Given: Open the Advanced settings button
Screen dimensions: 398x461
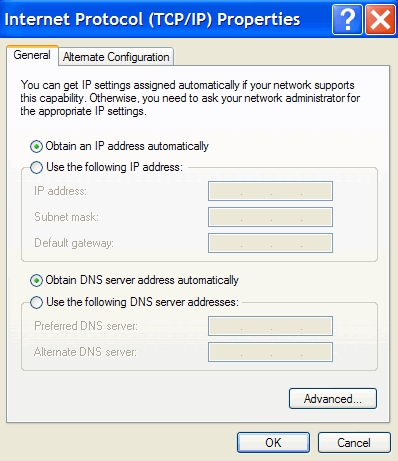Looking at the screenshot, I should [x=333, y=399].
